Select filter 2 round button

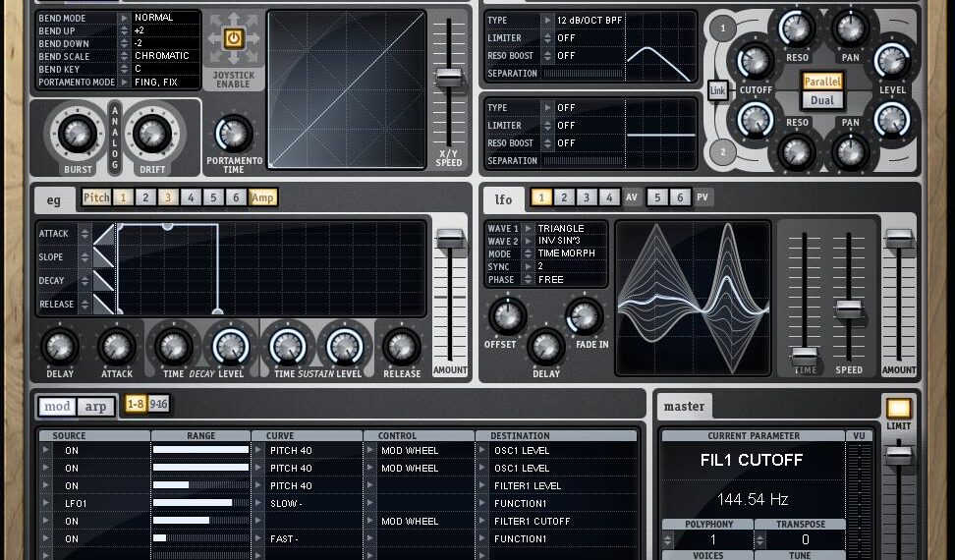(x=723, y=151)
